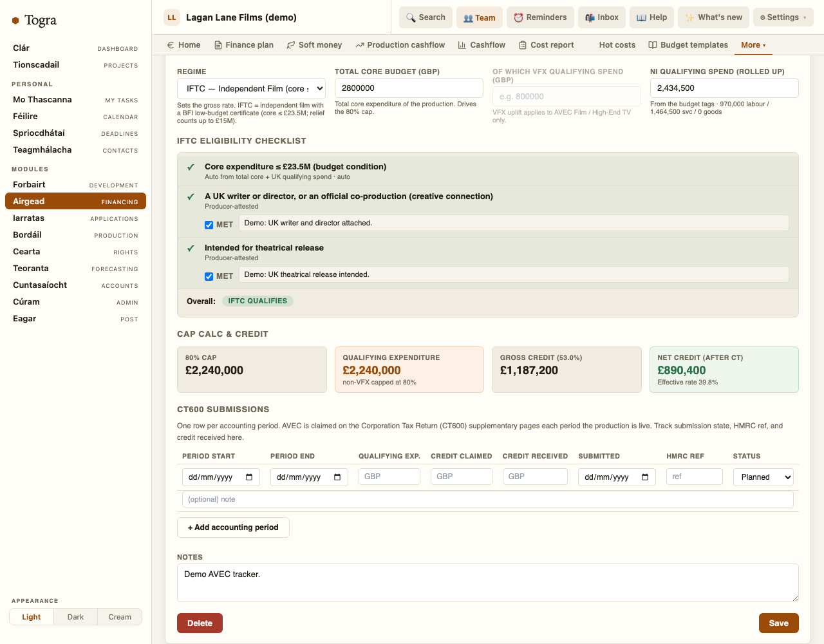The image size is (824, 644).
Task: Click the Togra hexagon logo icon
Action: point(15,21)
